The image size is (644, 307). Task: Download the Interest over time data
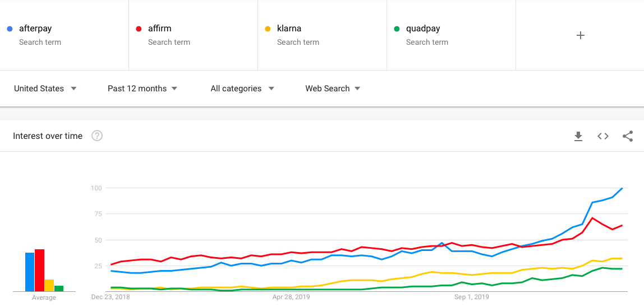(x=578, y=136)
